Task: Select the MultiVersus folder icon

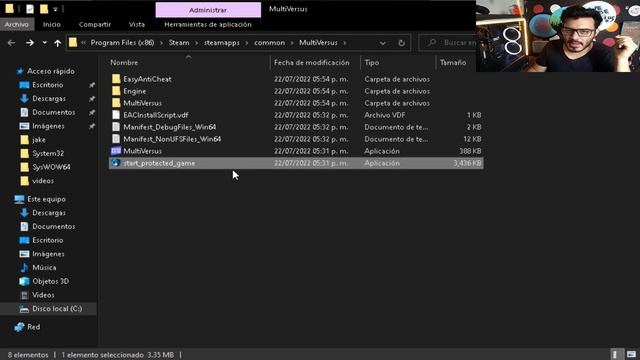Action: [x=116, y=103]
